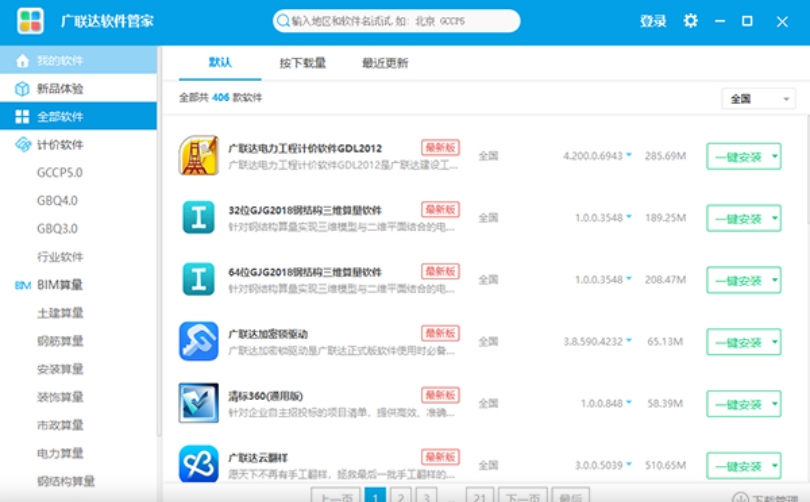Click 最新版 badge on 清标360 row
810x502 pixels.
tap(440, 395)
